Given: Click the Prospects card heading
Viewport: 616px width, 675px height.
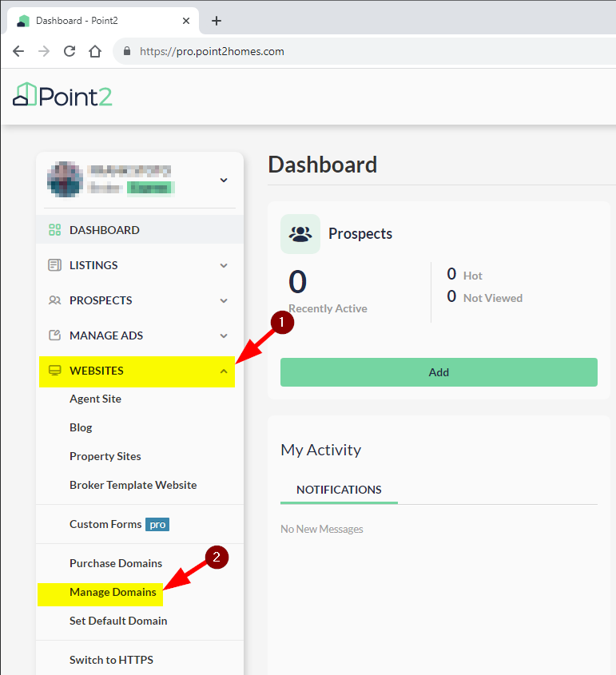Looking at the screenshot, I should click(360, 234).
